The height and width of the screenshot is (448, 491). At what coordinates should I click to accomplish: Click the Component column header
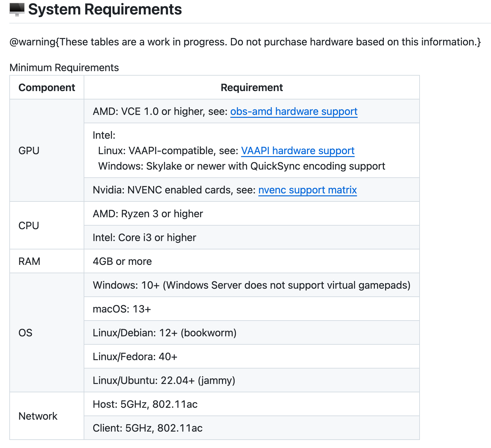47,88
